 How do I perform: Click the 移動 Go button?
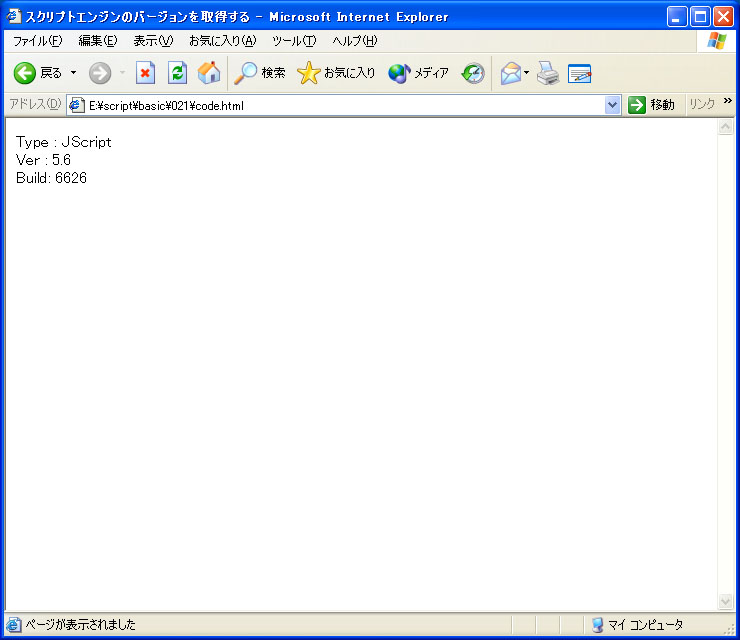651,105
